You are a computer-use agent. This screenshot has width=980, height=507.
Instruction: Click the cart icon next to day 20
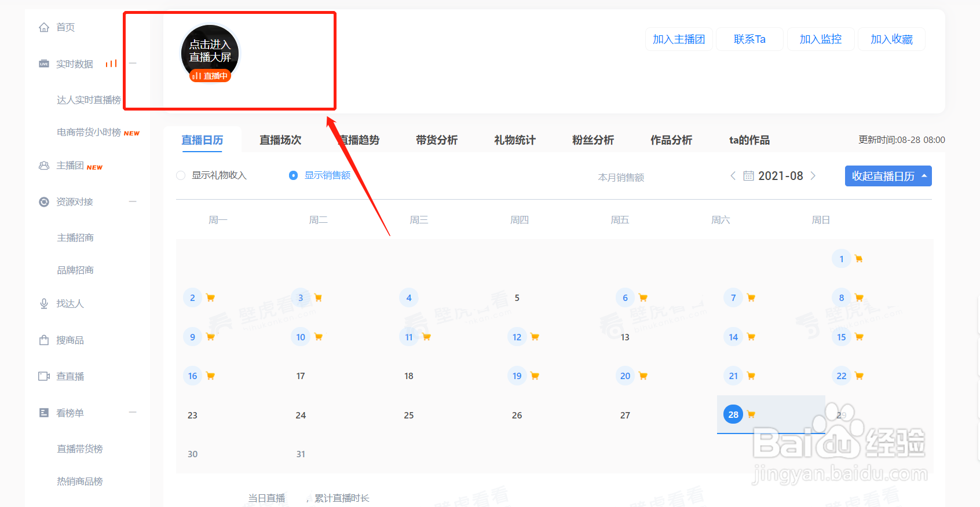tap(643, 376)
